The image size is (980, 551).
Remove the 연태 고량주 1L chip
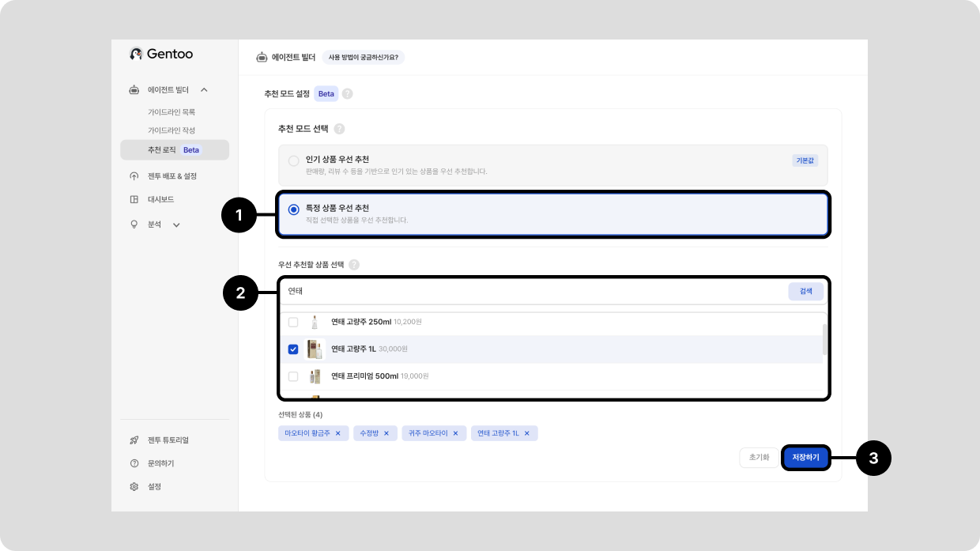(x=527, y=433)
